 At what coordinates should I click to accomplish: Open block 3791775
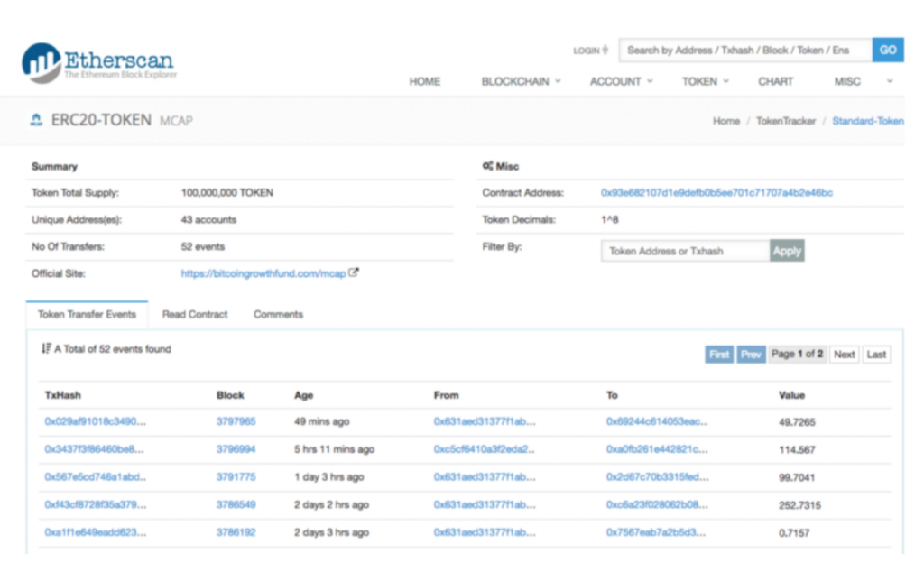pyautogui.click(x=236, y=477)
